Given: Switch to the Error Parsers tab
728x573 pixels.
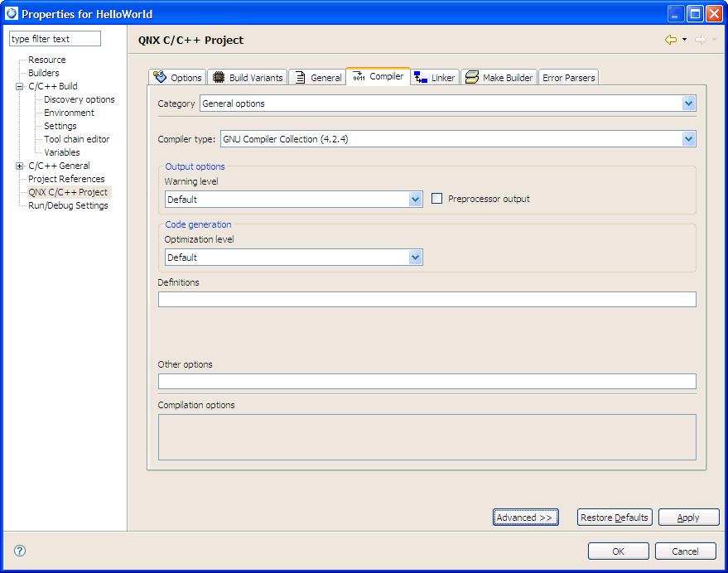Looking at the screenshot, I should tap(568, 78).
